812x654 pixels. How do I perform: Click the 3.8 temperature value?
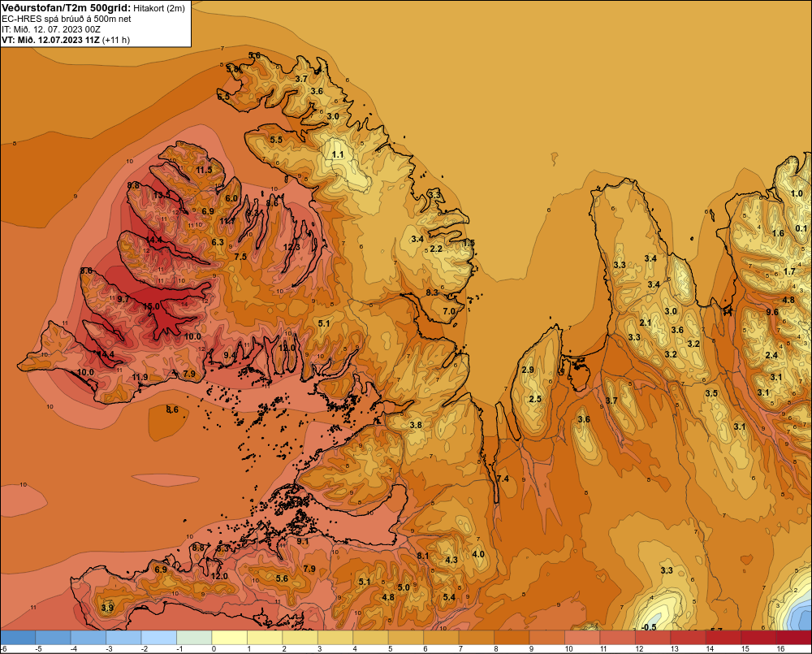pyautogui.click(x=416, y=425)
